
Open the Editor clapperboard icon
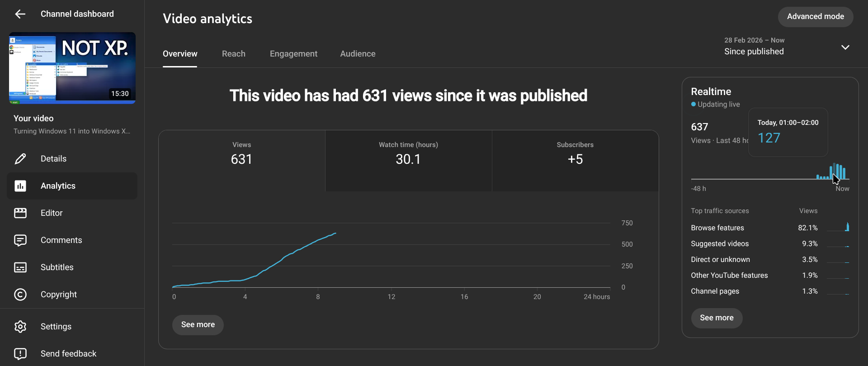pyautogui.click(x=20, y=213)
